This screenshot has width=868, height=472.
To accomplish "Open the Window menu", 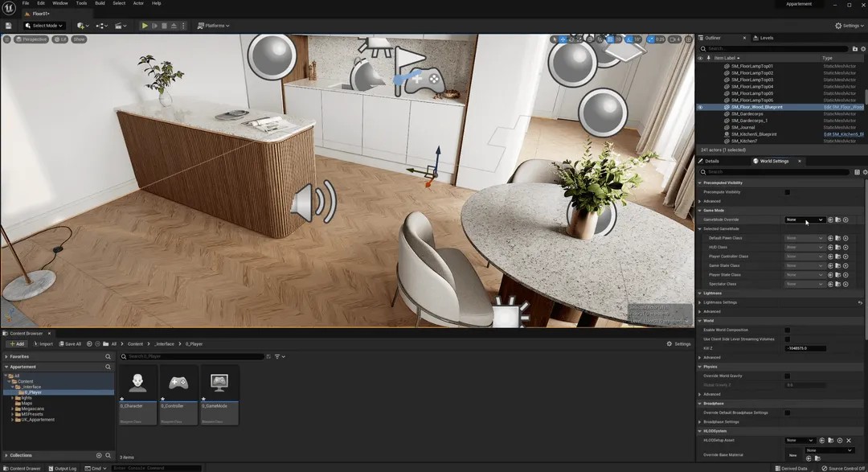I will [x=59, y=3].
